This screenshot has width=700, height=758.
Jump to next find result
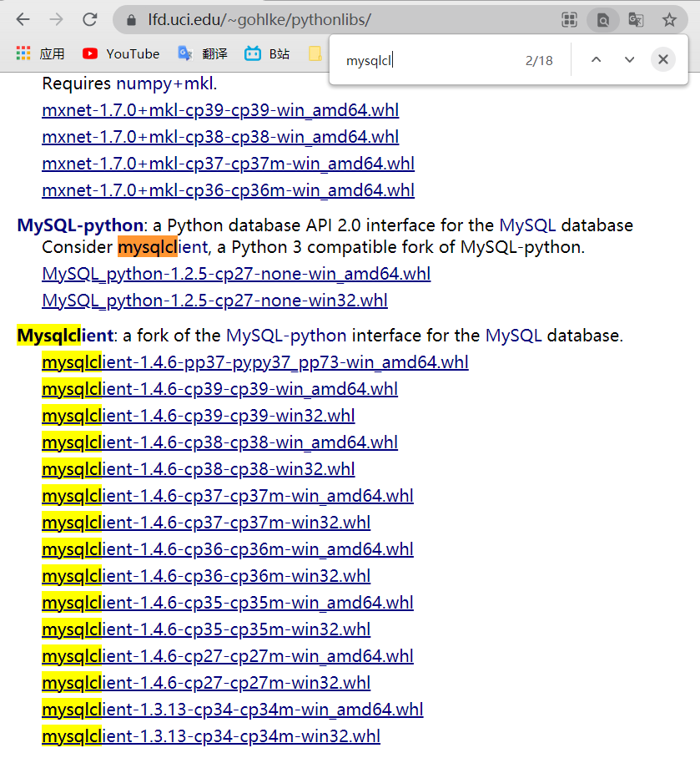click(629, 60)
